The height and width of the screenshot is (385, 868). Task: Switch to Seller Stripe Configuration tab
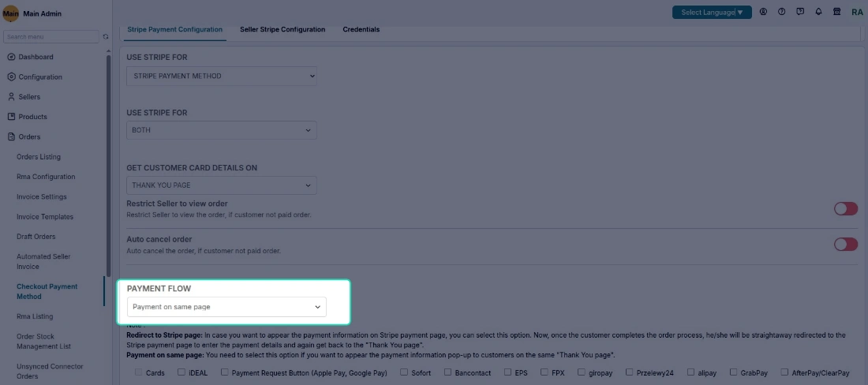pos(282,29)
